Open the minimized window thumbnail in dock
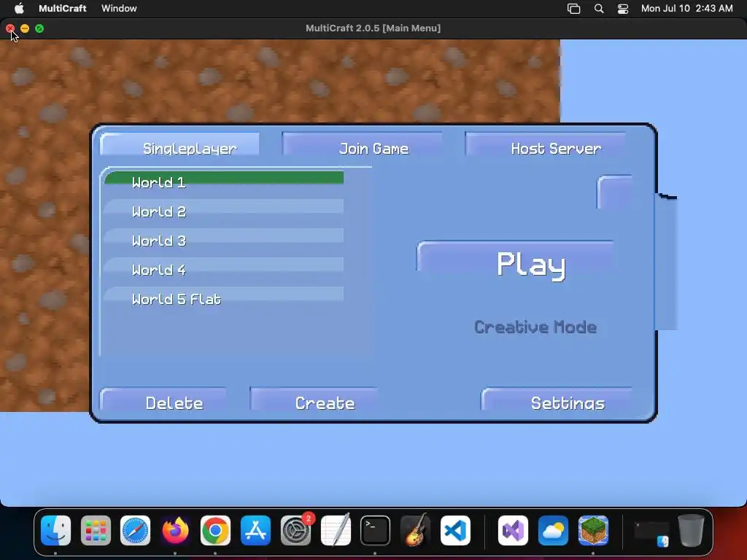 pyautogui.click(x=651, y=532)
